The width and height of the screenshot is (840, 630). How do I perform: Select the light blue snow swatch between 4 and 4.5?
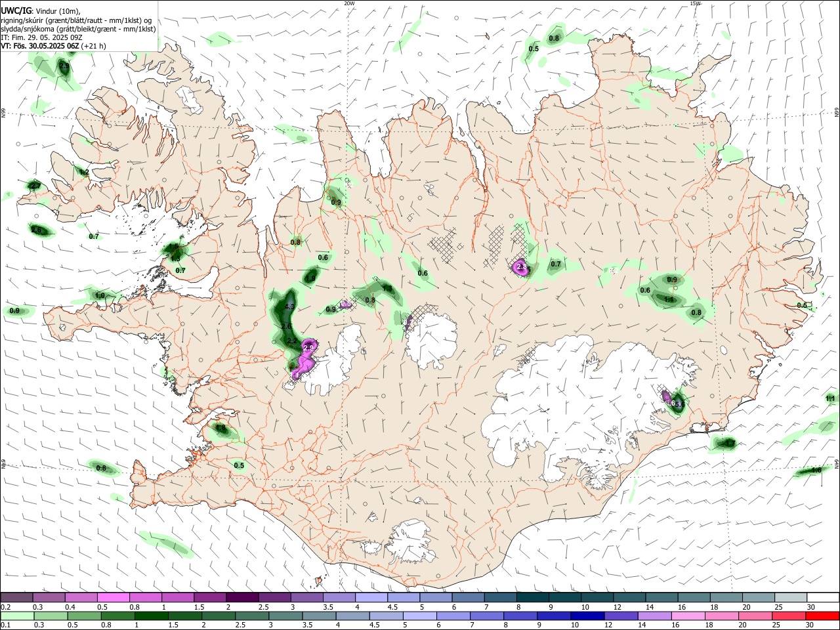[x=370, y=598]
